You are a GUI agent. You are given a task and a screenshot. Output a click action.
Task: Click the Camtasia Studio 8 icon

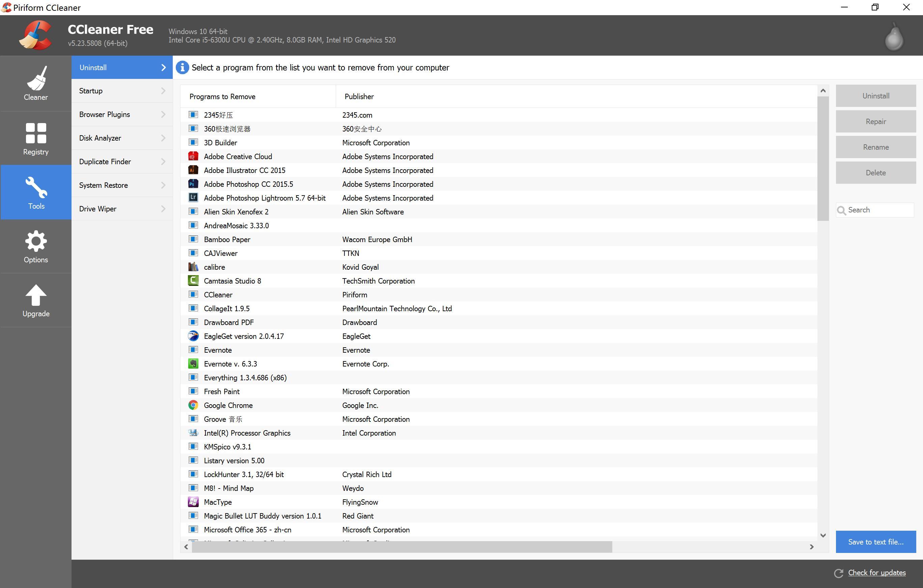click(x=193, y=281)
